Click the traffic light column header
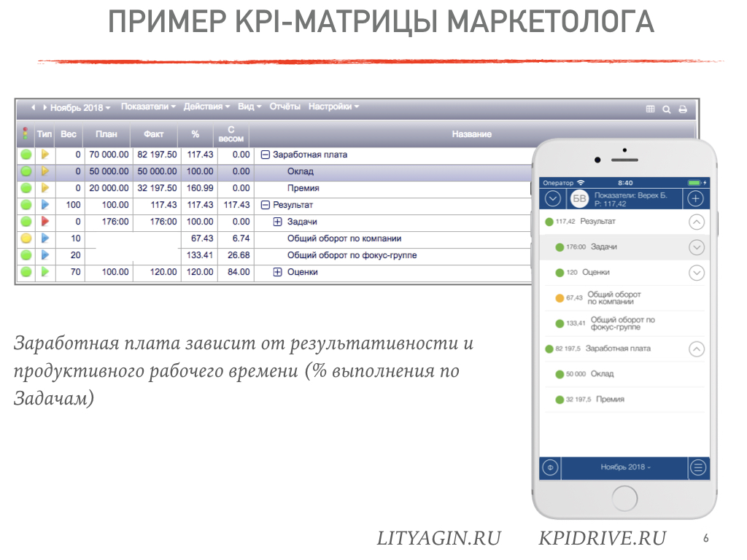The height and width of the screenshot is (560, 747). (x=26, y=134)
